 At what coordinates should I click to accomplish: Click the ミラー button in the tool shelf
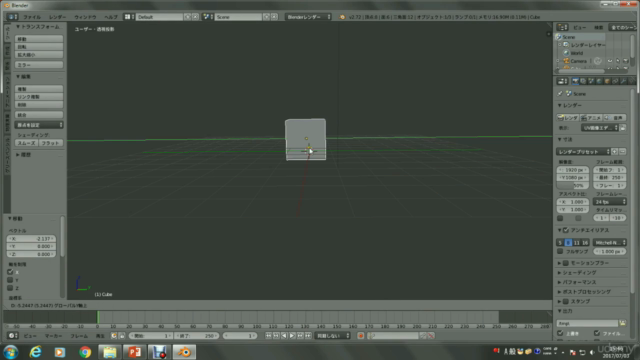[39, 65]
